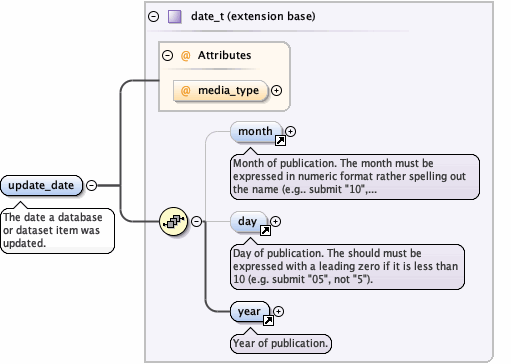
Task: Collapse the sequence compositor children
Action: [197, 221]
